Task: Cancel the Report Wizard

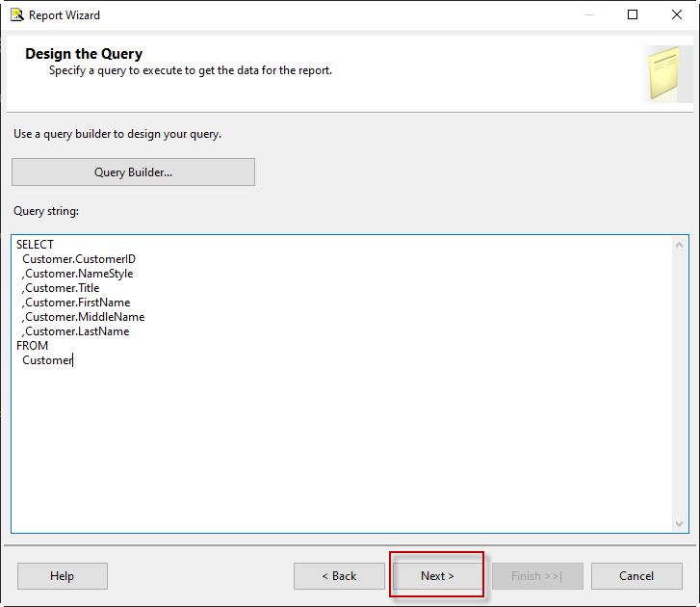Action: pyautogui.click(x=636, y=576)
